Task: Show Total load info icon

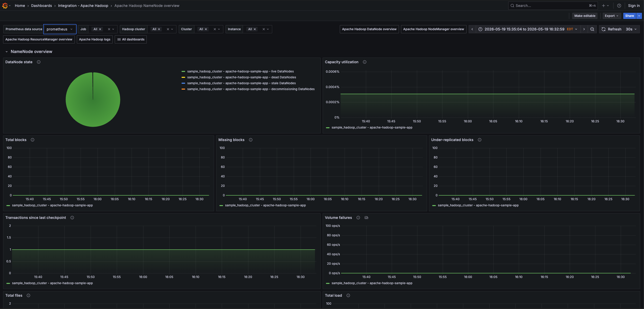Action: click(x=348, y=295)
